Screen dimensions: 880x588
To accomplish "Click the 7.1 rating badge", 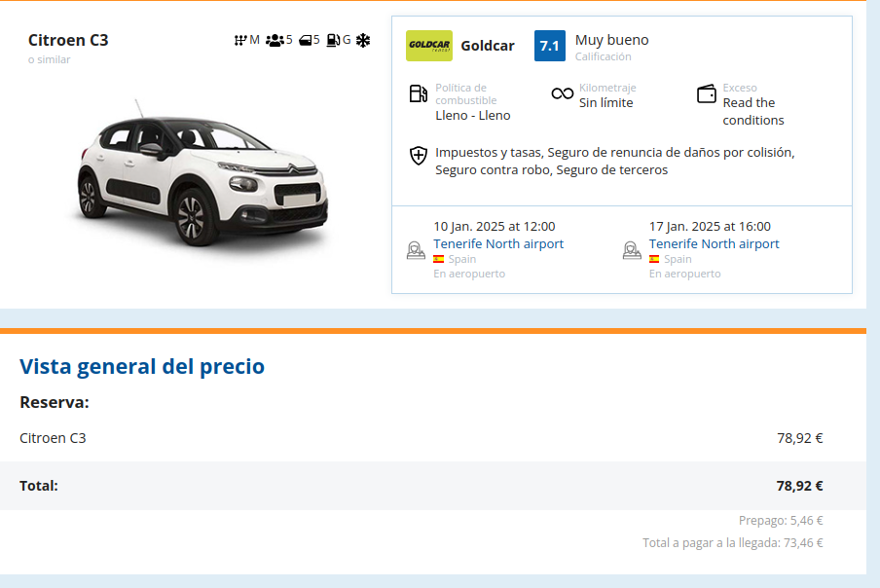I will tap(549, 46).
